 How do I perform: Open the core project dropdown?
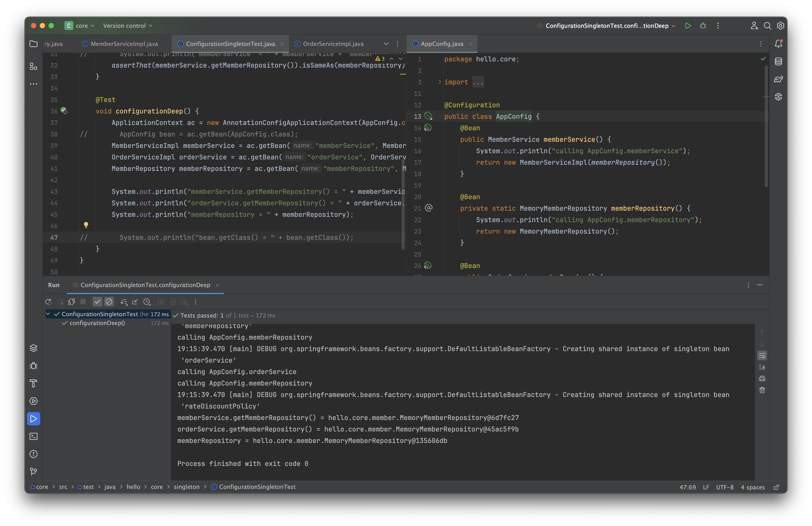tap(80, 26)
